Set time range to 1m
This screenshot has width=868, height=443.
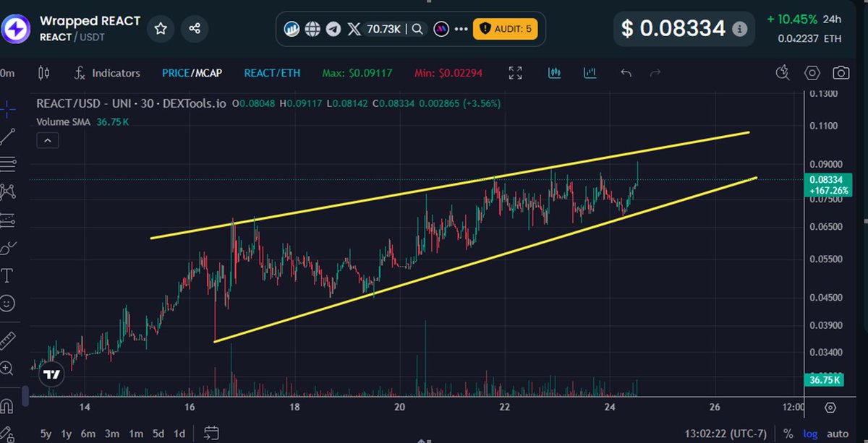pos(135,434)
